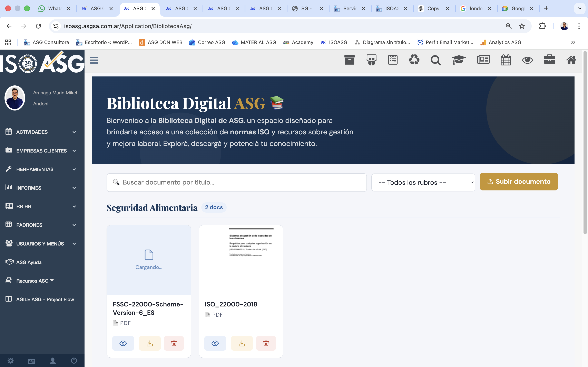Download the ISO_22000-2018 PDF

pyautogui.click(x=242, y=343)
